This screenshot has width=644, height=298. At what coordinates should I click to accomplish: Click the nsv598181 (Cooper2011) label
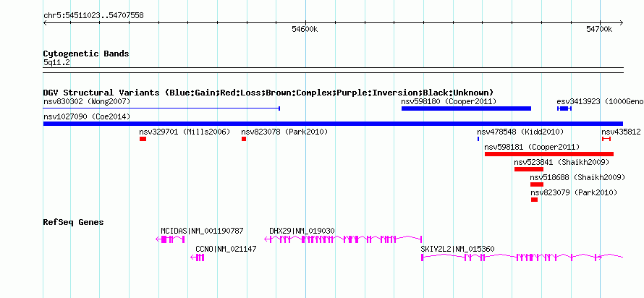click(532, 147)
